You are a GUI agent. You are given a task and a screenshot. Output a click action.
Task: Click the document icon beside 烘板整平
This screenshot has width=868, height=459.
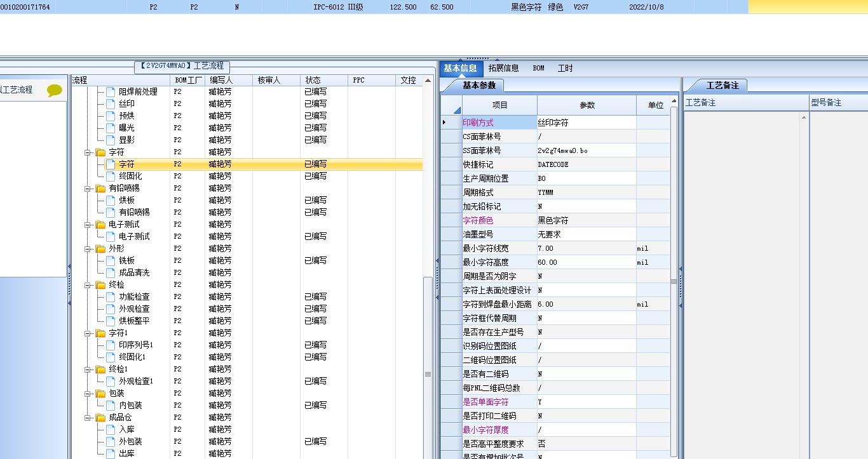[111, 321]
